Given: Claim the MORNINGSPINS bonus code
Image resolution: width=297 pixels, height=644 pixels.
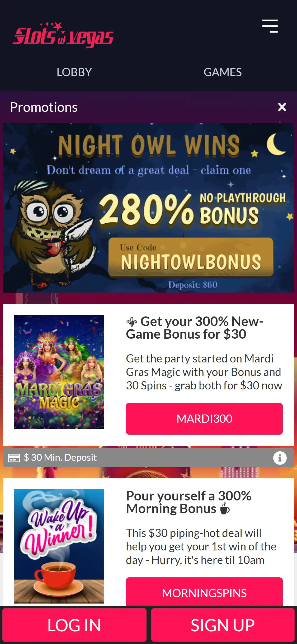Looking at the screenshot, I should [204, 592].
